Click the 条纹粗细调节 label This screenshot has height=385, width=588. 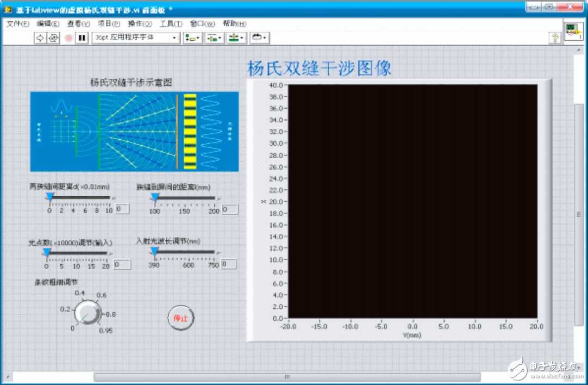tap(56, 282)
